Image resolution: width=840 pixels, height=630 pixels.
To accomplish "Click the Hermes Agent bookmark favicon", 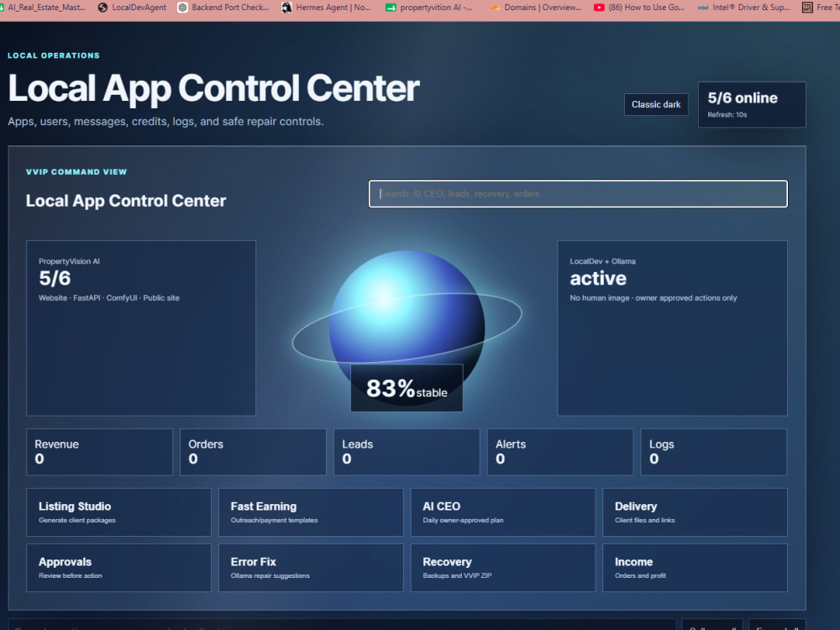I will coord(286,8).
